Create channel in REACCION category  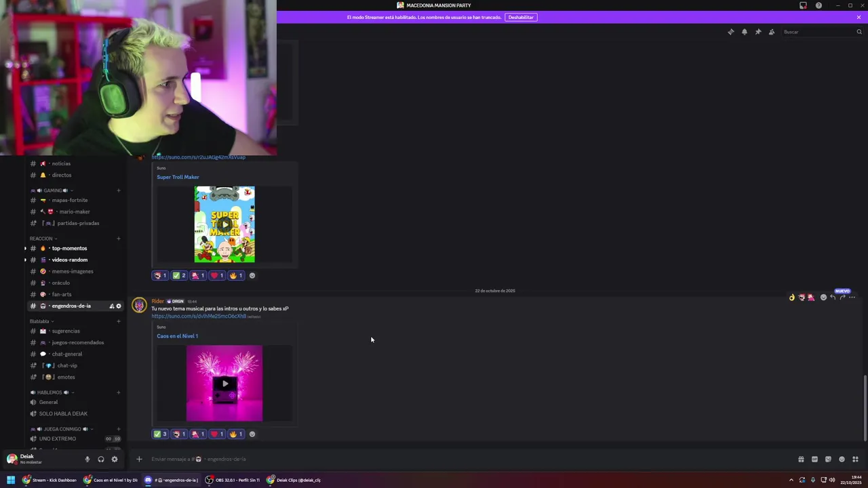[x=119, y=239]
